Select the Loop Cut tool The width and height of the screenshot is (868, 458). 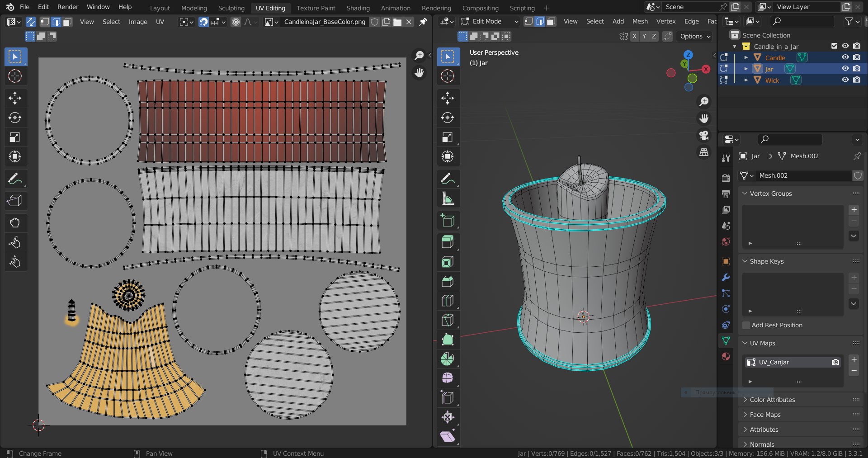(448, 301)
